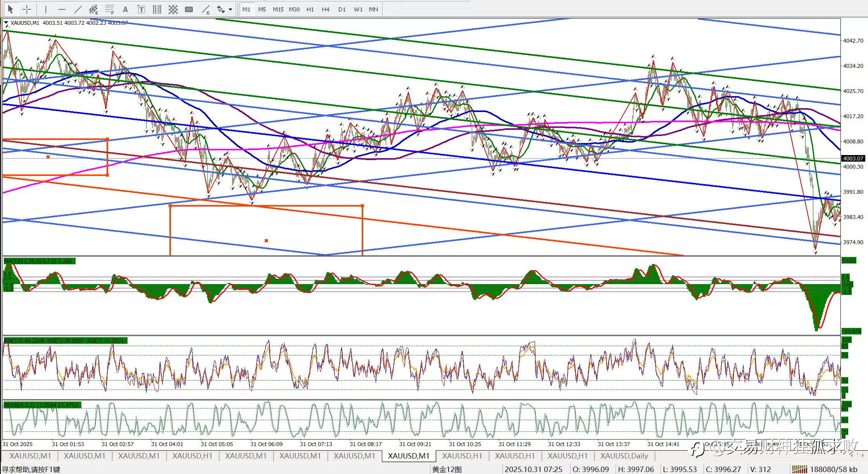Expand triangle next to XAUUSD,M1 chart title
The image size is (868, 474).
pos(6,23)
